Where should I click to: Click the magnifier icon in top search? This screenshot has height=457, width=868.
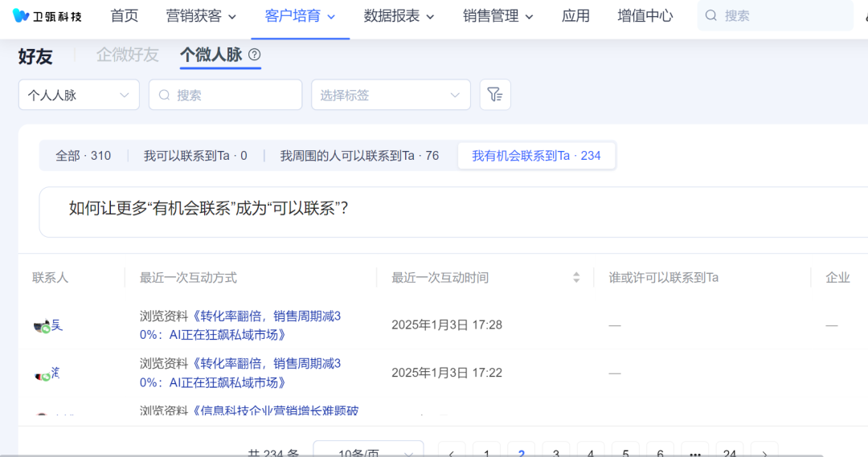click(x=711, y=16)
